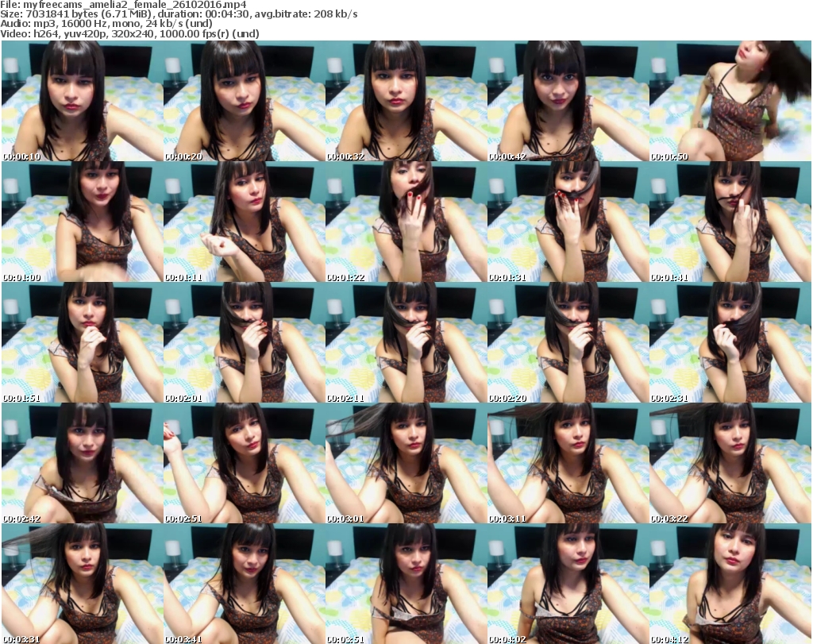This screenshot has height=644, width=813.
Task: Open the frame marked 00:03:01
Action: pos(406,463)
